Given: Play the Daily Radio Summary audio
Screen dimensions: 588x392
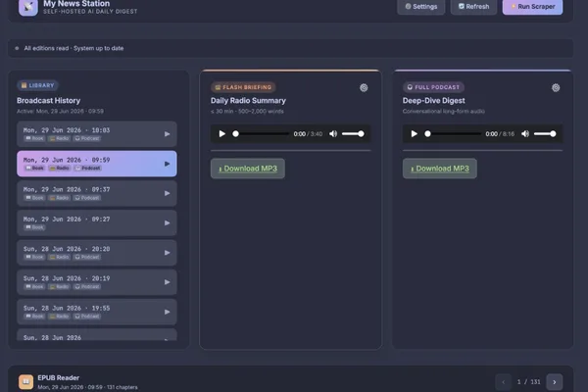Looking at the screenshot, I should pos(222,134).
